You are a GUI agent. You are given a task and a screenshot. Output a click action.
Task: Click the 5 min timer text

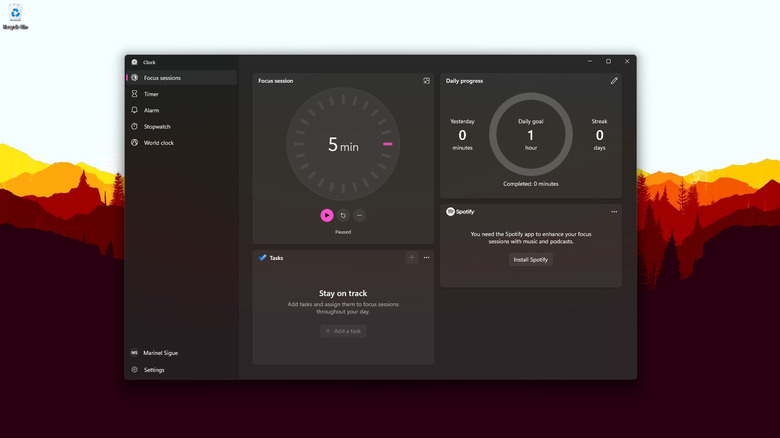click(343, 145)
